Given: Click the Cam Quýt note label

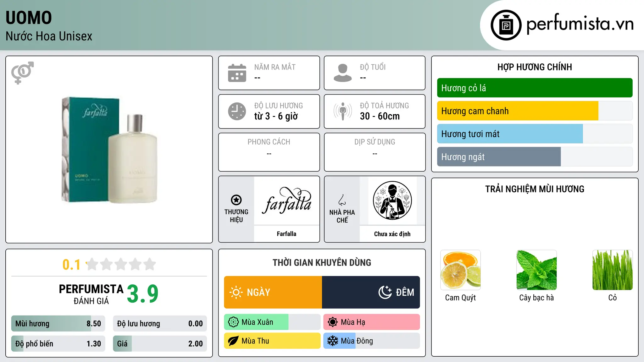Looking at the screenshot, I should click(460, 298).
